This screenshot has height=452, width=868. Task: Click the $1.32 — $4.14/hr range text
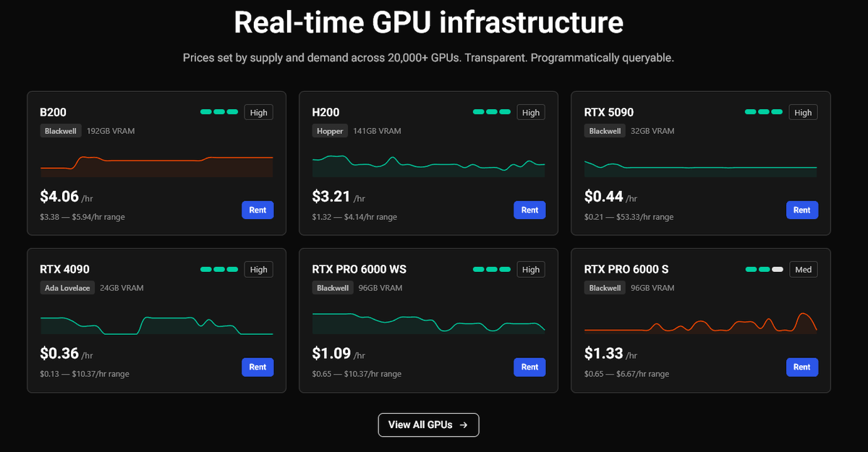354,217
